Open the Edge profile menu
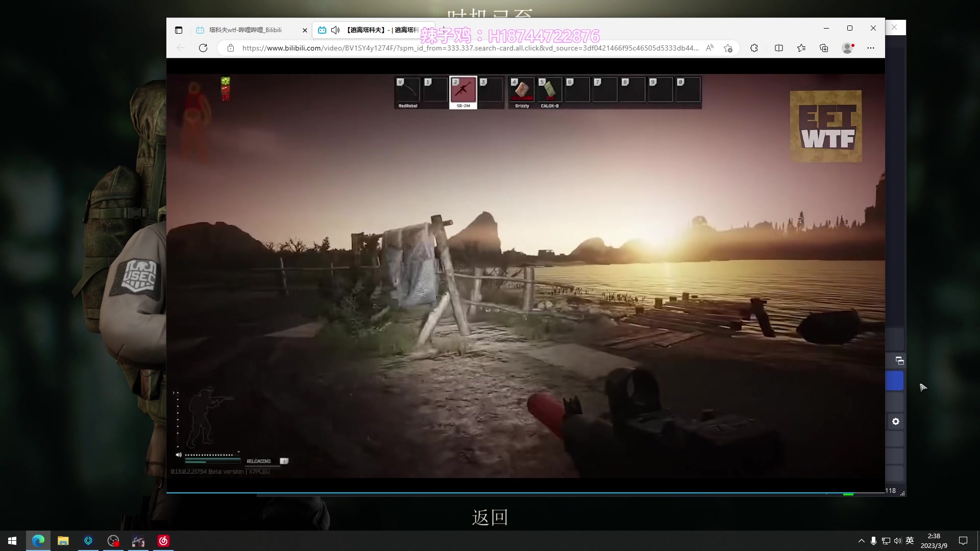The width and height of the screenshot is (980, 551). (x=848, y=48)
